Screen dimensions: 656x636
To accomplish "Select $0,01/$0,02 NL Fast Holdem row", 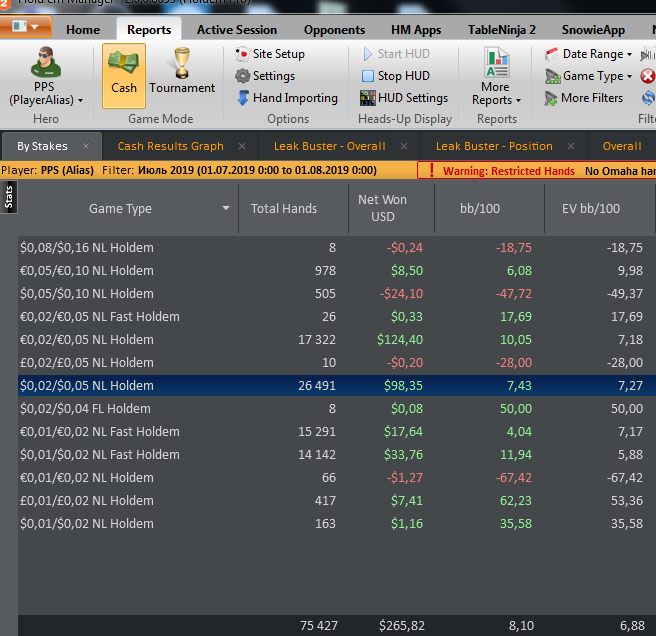I will (337, 454).
